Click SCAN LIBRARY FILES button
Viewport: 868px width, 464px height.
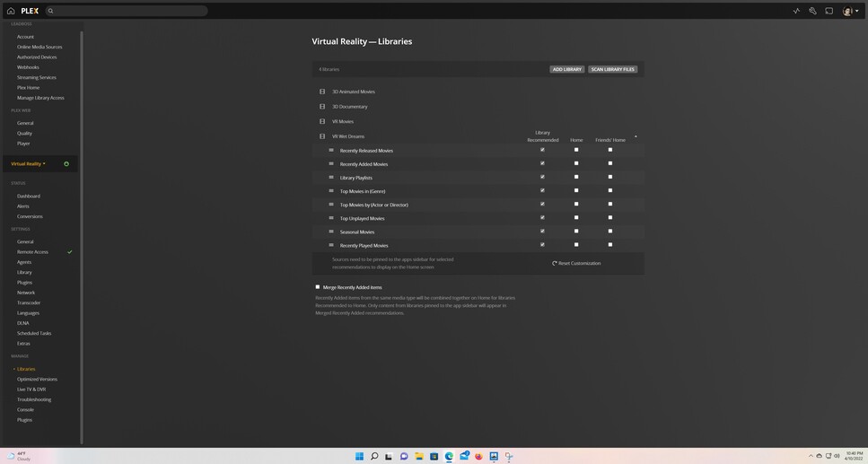pyautogui.click(x=613, y=69)
